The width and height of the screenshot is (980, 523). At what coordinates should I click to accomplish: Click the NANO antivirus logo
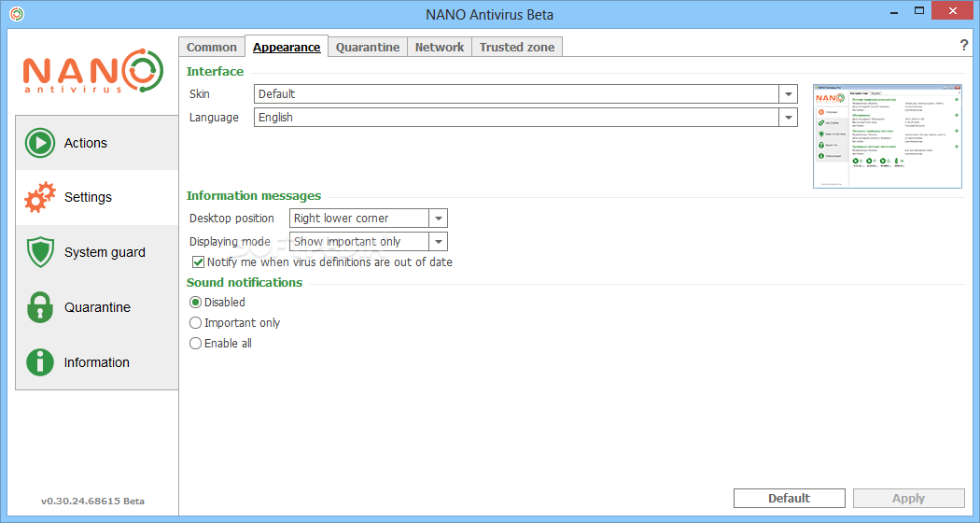pos(93,71)
